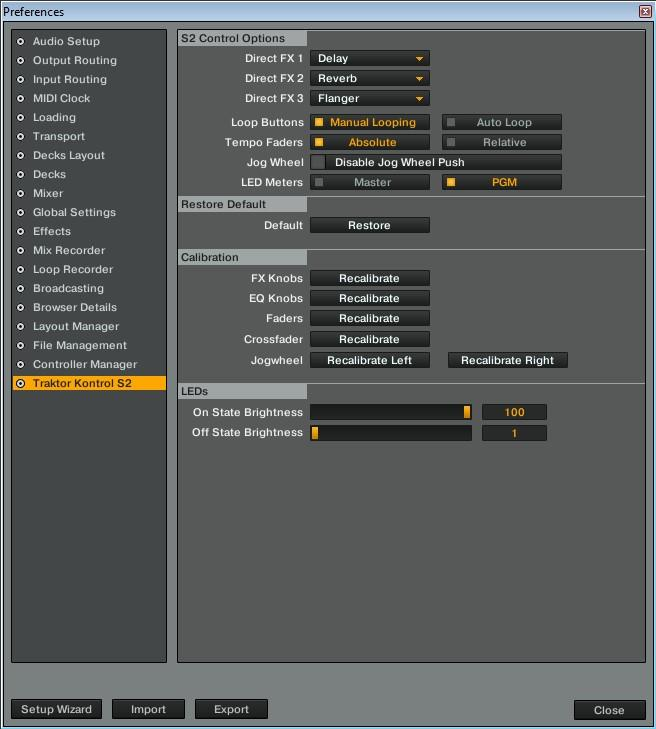This screenshot has width=656, height=729.
Task: Recalibrate the EQ Knobs
Action: [370, 298]
